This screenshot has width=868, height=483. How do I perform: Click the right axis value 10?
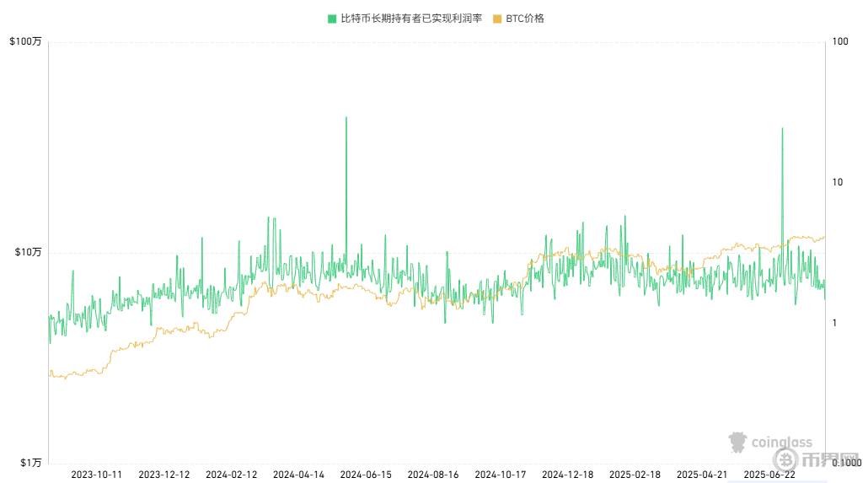pyautogui.click(x=836, y=182)
